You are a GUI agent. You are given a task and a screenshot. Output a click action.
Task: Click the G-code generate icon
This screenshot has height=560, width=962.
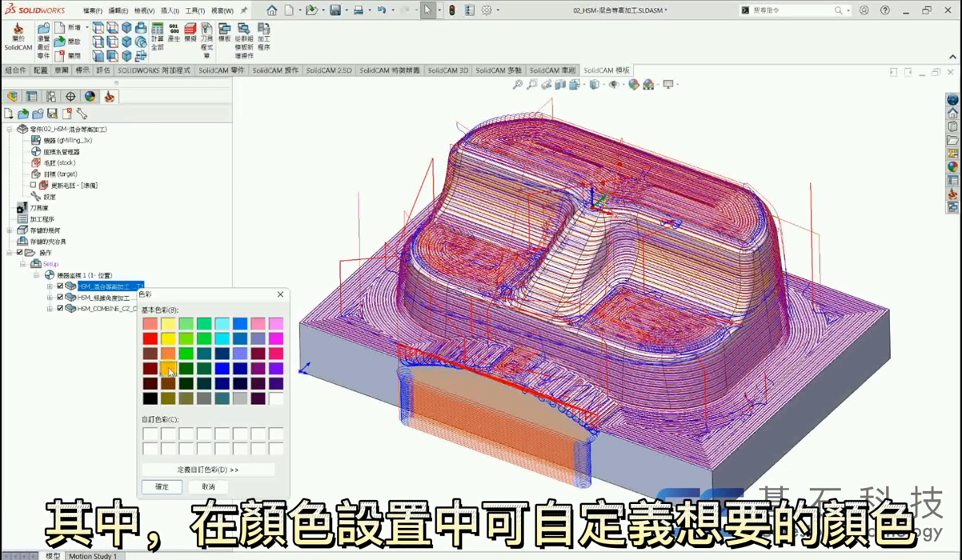[x=174, y=34]
